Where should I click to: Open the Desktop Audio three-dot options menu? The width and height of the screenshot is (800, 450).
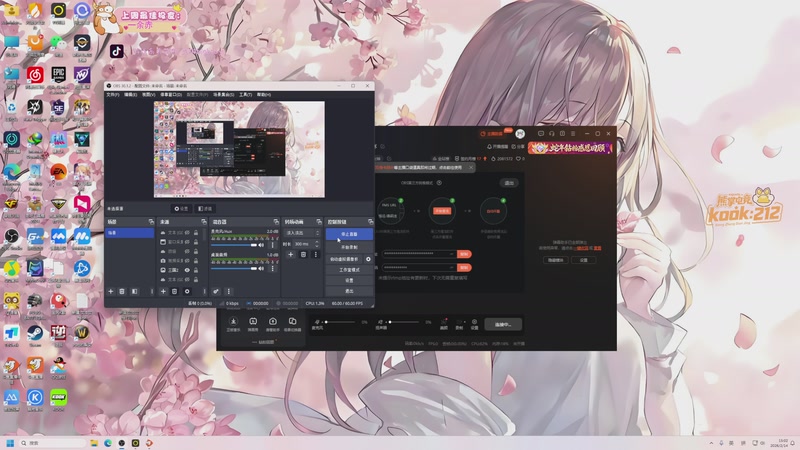[272, 268]
